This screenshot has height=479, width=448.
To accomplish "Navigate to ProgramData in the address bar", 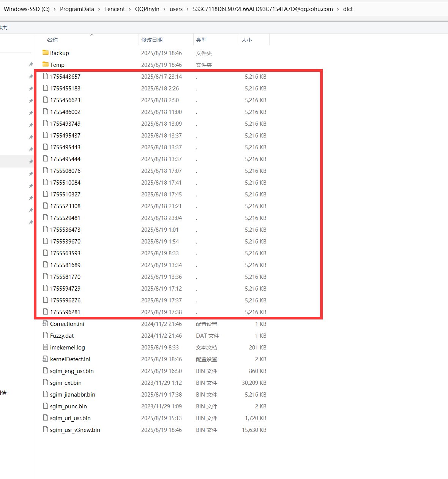I will coord(77,9).
